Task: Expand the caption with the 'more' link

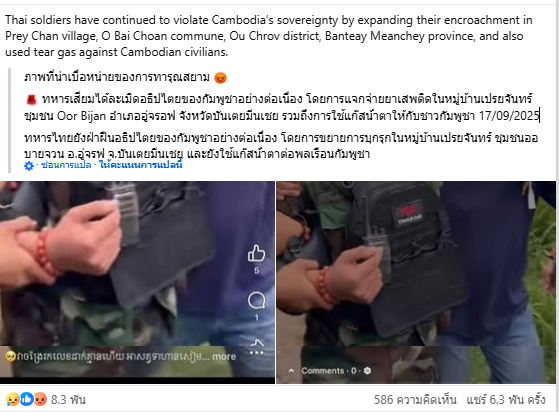Action: click(224, 356)
